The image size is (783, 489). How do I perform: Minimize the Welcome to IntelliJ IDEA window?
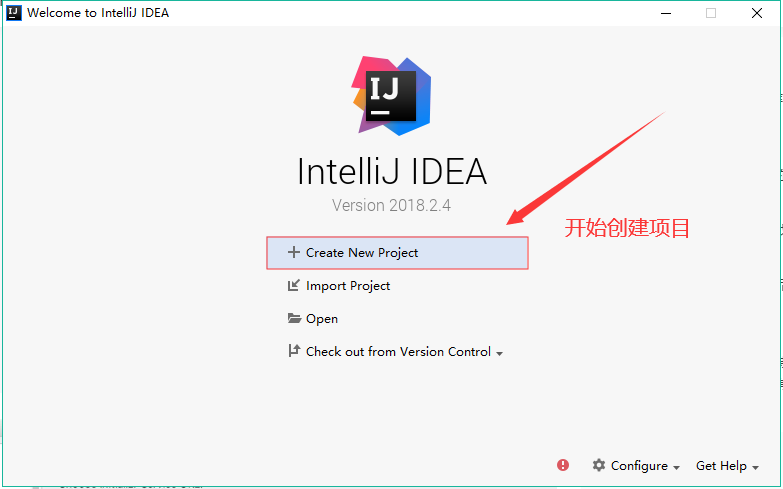pos(666,13)
